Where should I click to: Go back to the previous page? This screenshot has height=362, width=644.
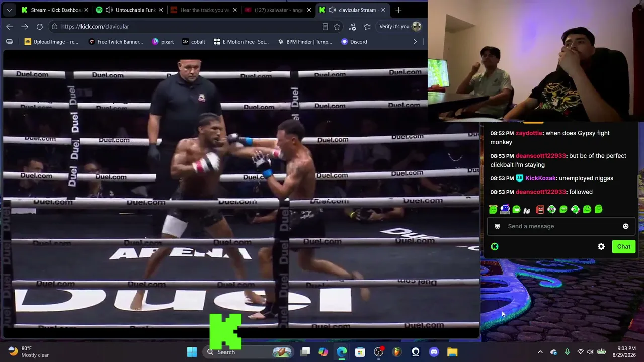[x=10, y=27]
